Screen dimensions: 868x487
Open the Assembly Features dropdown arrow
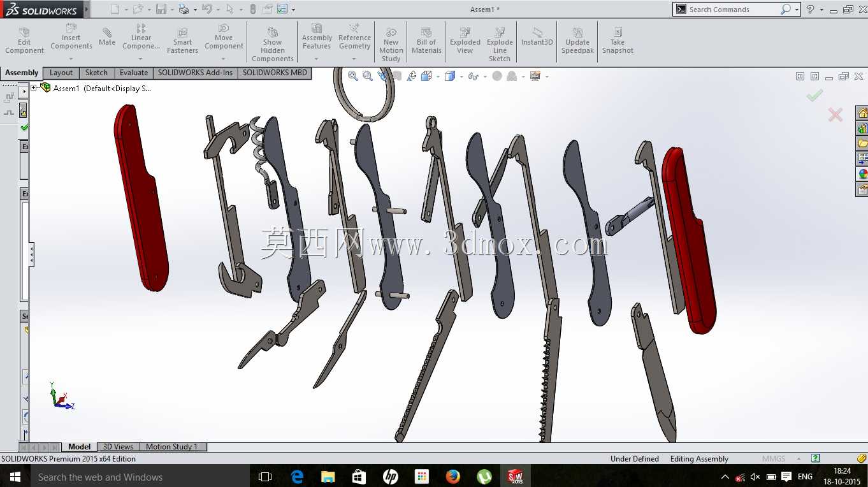point(317,59)
